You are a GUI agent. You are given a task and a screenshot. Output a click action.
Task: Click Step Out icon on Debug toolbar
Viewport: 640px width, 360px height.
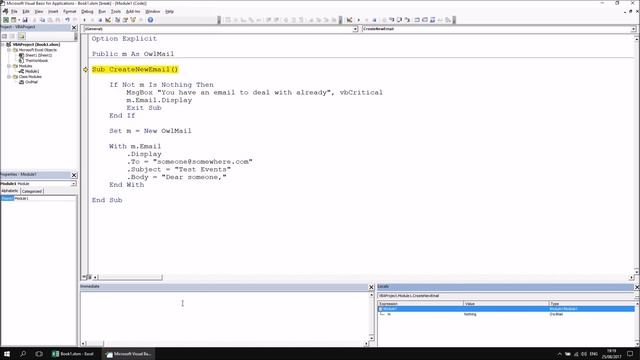[407, 20]
